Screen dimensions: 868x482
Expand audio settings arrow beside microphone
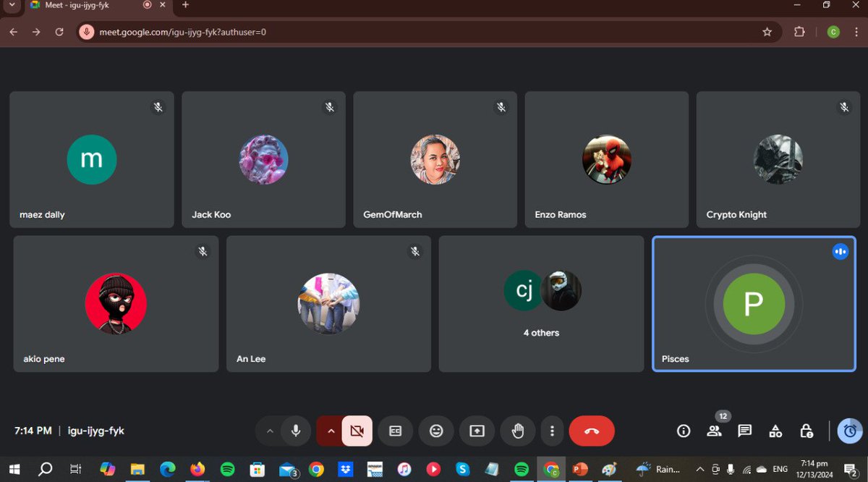270,431
